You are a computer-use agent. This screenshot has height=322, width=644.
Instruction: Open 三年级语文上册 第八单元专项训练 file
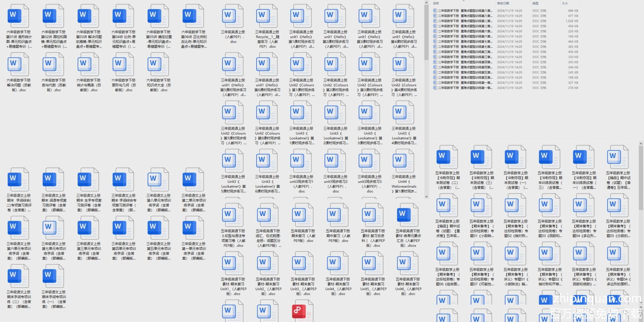159,190
